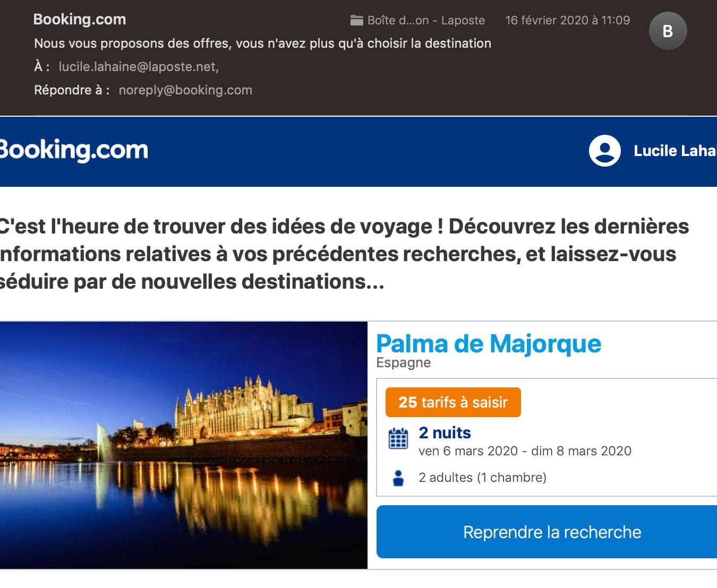
Task: Click the Boîte d...on - Laposte mailbox label
Action: 426,21
